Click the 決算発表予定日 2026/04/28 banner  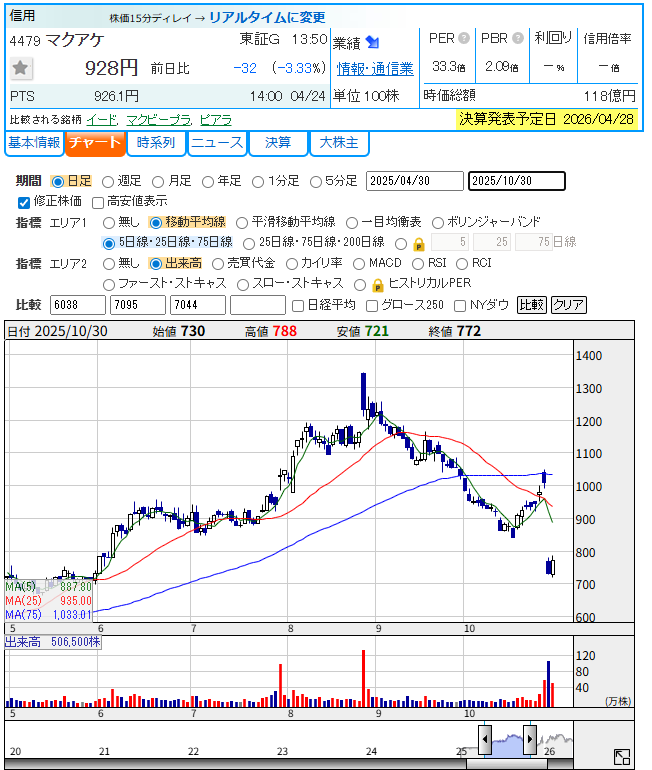546,119
